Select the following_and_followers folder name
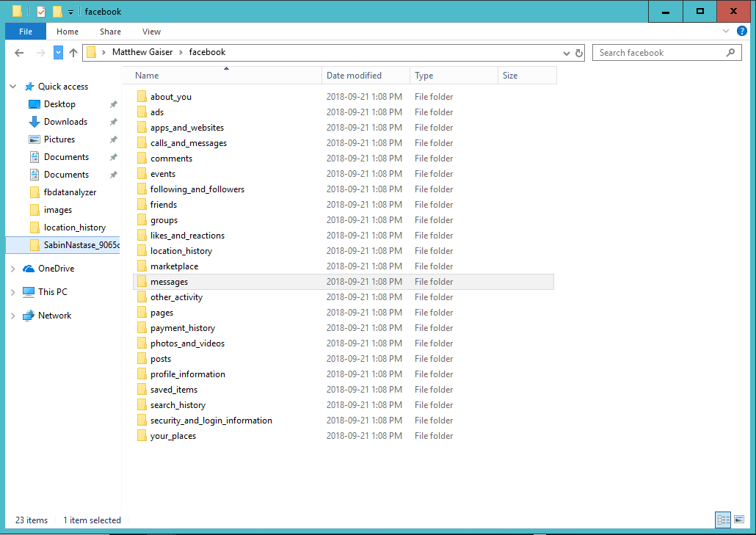Screen dimensions: 756x535 point(197,189)
